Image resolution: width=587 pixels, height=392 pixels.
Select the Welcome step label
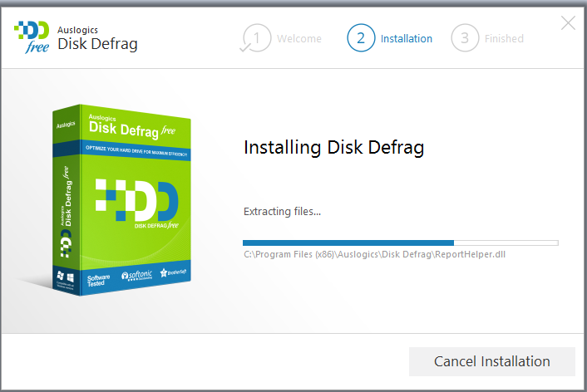299,38
